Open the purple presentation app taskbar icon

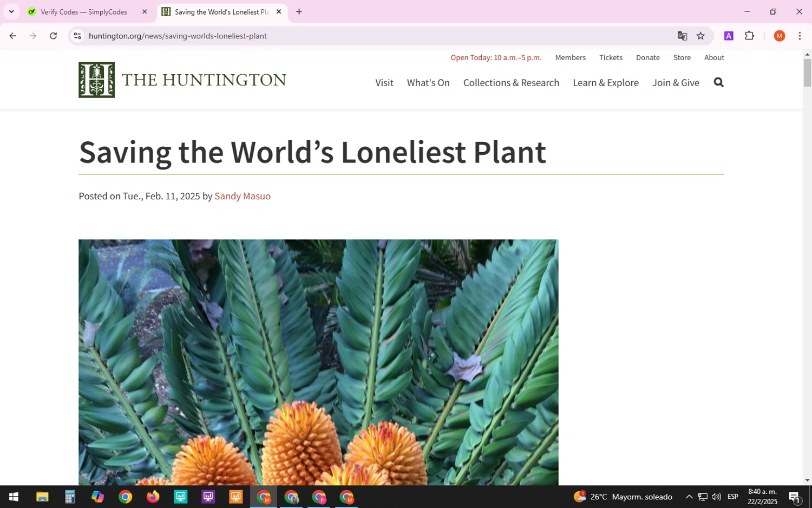[x=208, y=497]
